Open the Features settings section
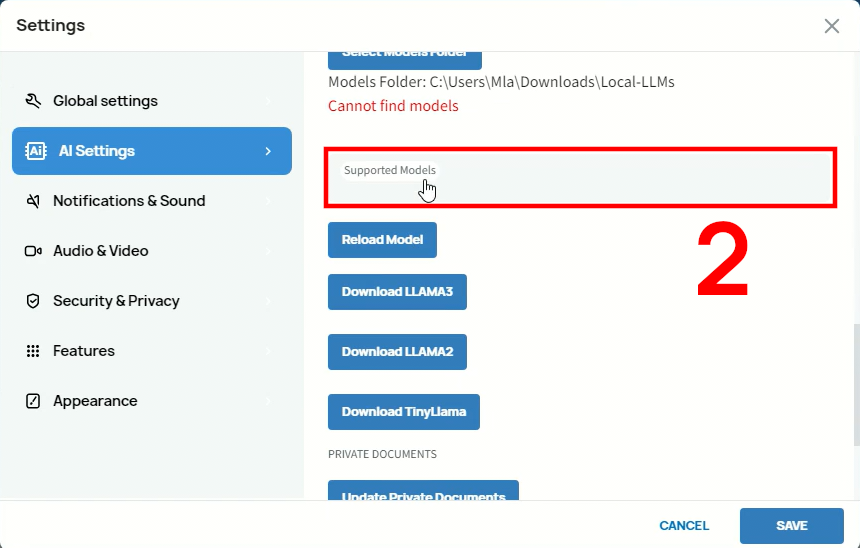The image size is (860, 548). tap(84, 351)
